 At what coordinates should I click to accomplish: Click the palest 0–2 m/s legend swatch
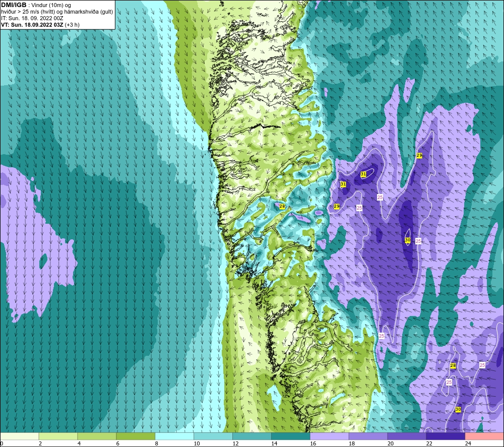20,436
